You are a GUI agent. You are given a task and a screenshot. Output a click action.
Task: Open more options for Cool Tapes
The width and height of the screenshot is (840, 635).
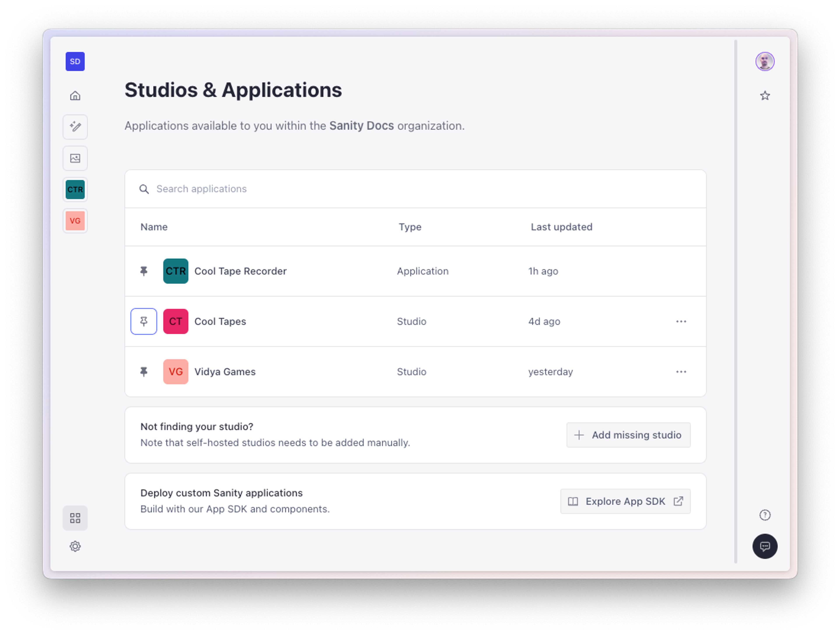click(681, 321)
